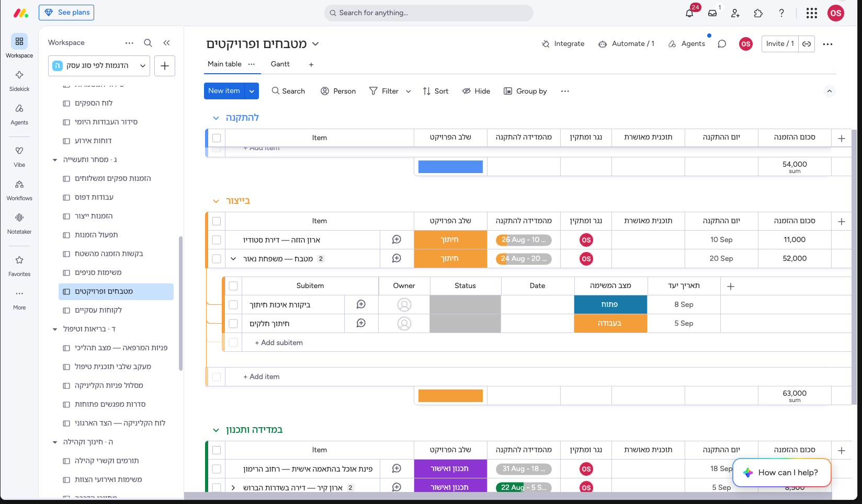
Task: Copy the board link icon
Action: 807,44
